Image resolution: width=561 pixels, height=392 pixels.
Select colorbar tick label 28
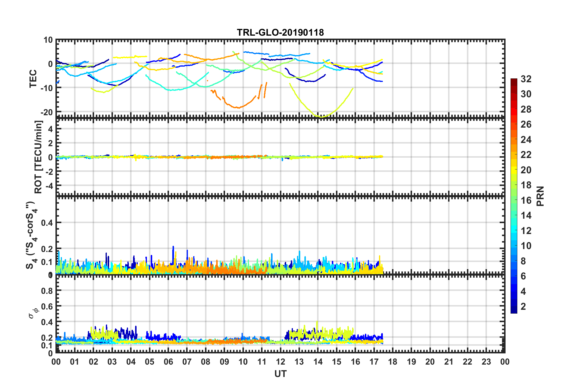526,109
